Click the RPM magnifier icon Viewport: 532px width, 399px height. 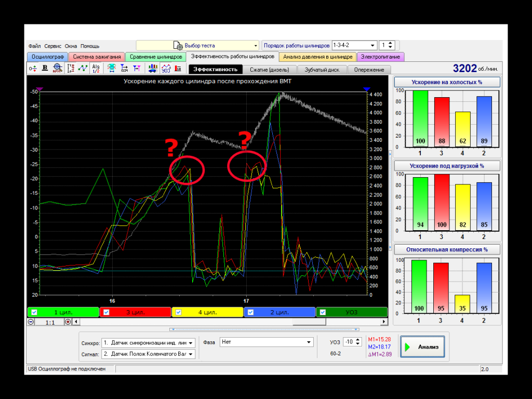coord(57,69)
